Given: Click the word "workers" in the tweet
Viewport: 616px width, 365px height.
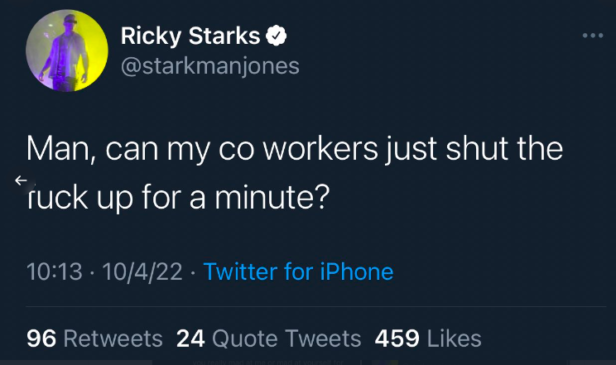Looking at the screenshot, I should point(321,149).
